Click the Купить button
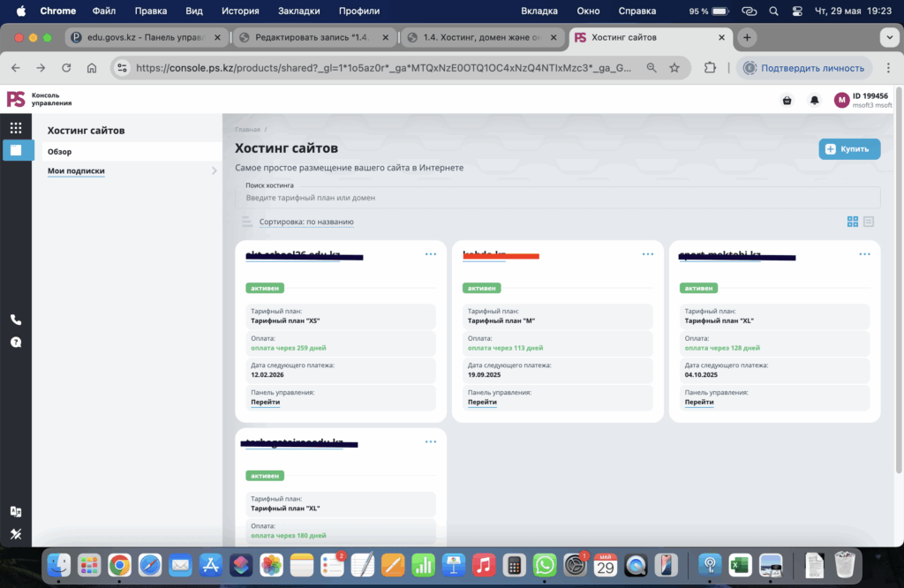This screenshot has height=588, width=904. tap(849, 149)
